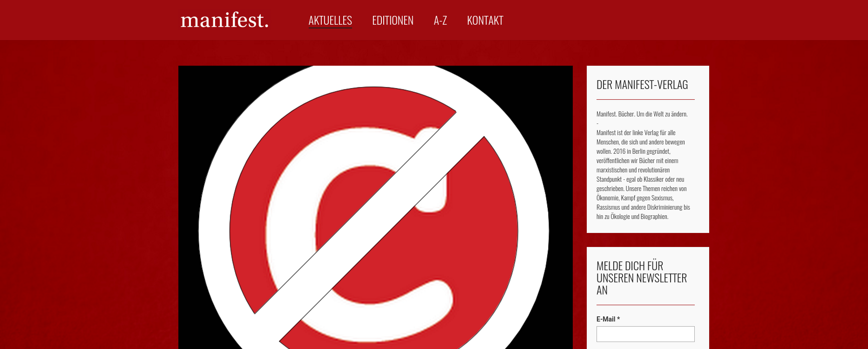
Task: Click the manifest. logo
Action: (224, 20)
